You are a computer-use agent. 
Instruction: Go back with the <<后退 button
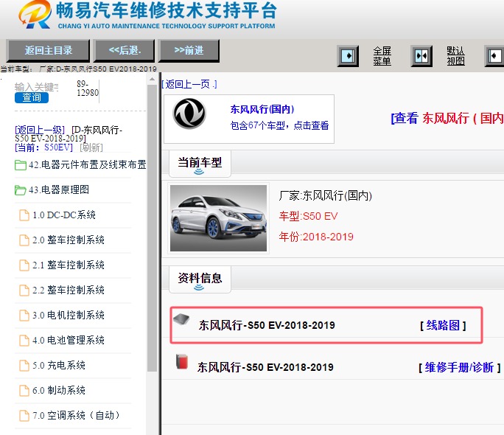click(x=124, y=50)
